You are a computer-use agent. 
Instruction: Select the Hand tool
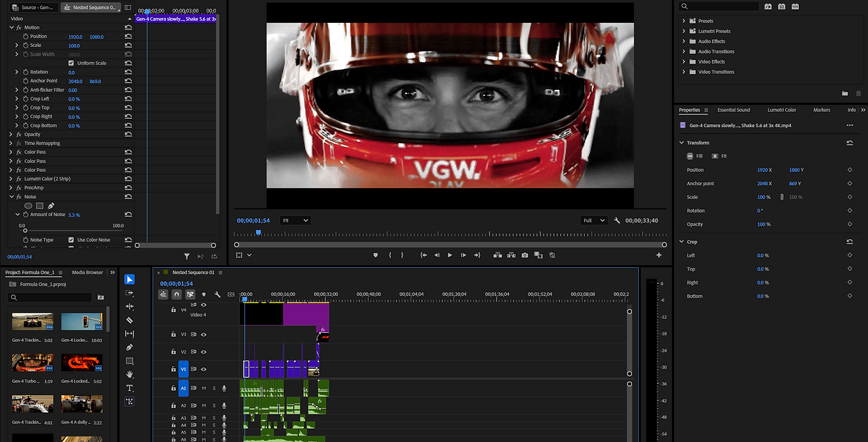pos(130,374)
